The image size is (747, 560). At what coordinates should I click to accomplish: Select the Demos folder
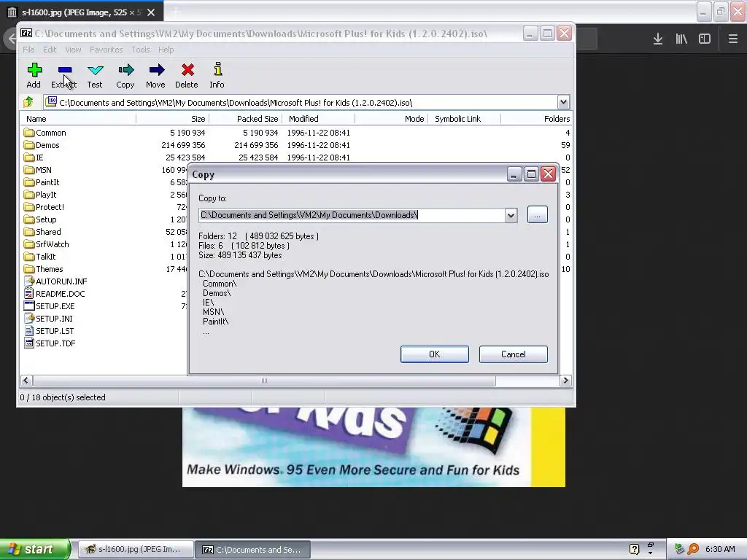pyautogui.click(x=42, y=145)
